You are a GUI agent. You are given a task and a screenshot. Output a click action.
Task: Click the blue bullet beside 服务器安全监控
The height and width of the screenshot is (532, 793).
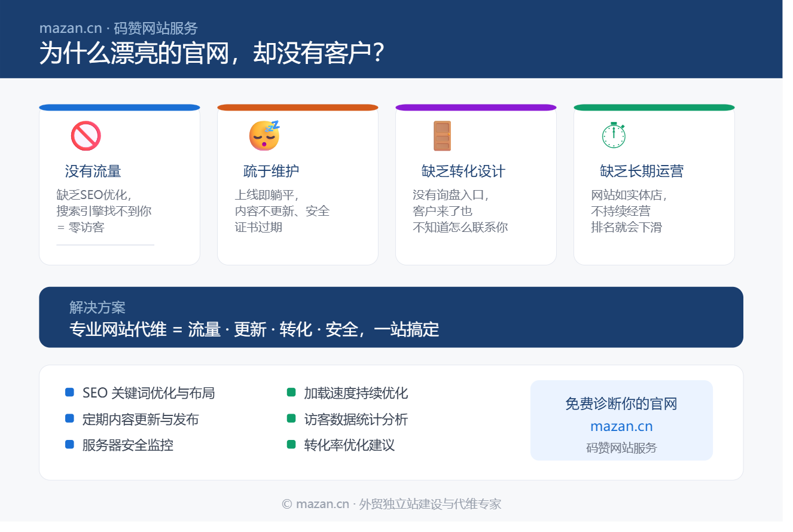coord(69,444)
